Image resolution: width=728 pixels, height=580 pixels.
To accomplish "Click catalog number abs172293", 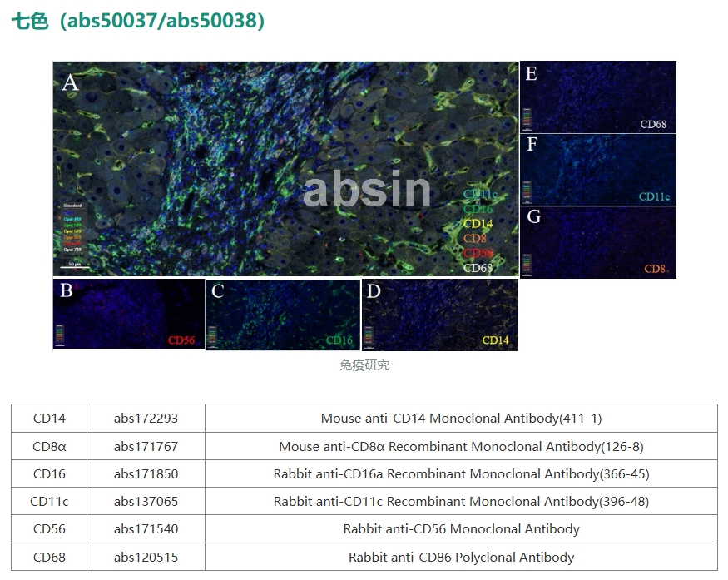I will 146,419.
